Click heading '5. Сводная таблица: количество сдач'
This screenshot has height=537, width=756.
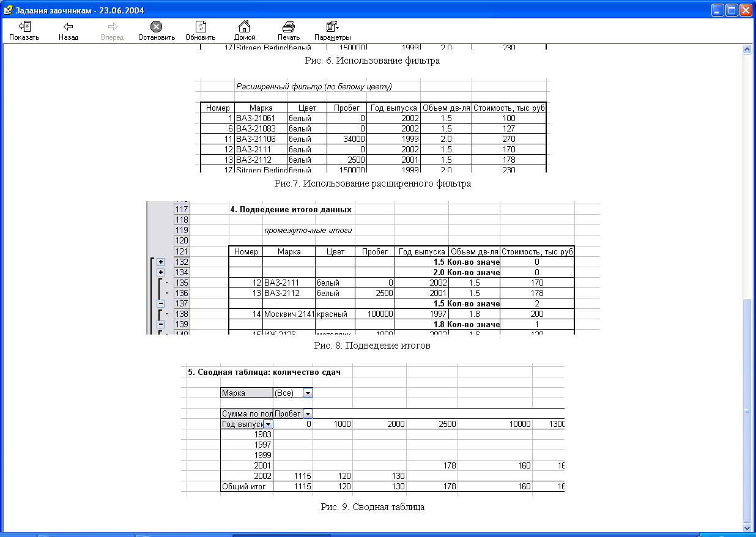264,372
